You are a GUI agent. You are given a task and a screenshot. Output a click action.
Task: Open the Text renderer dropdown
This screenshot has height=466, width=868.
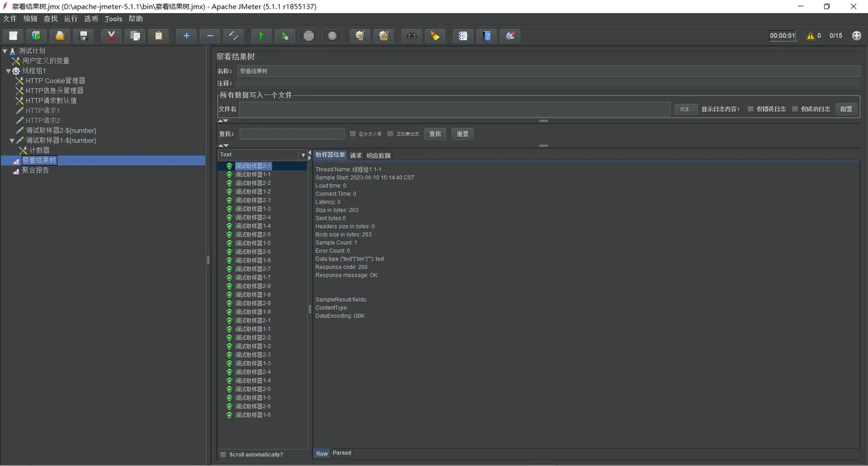pos(303,155)
